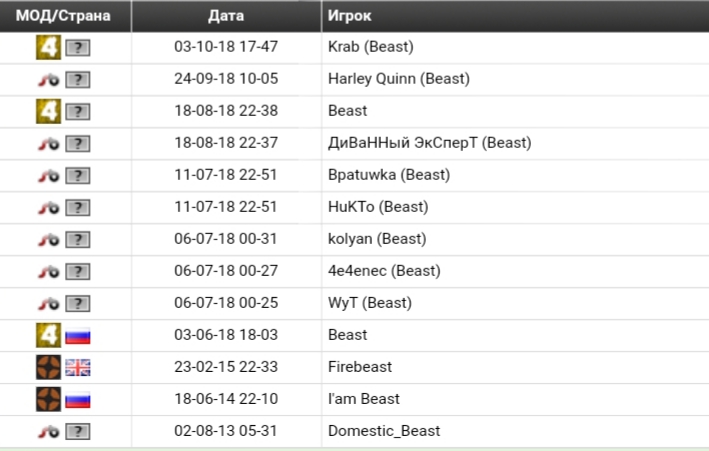Select player Firebeast
The image size is (709, 451).
click(360, 367)
